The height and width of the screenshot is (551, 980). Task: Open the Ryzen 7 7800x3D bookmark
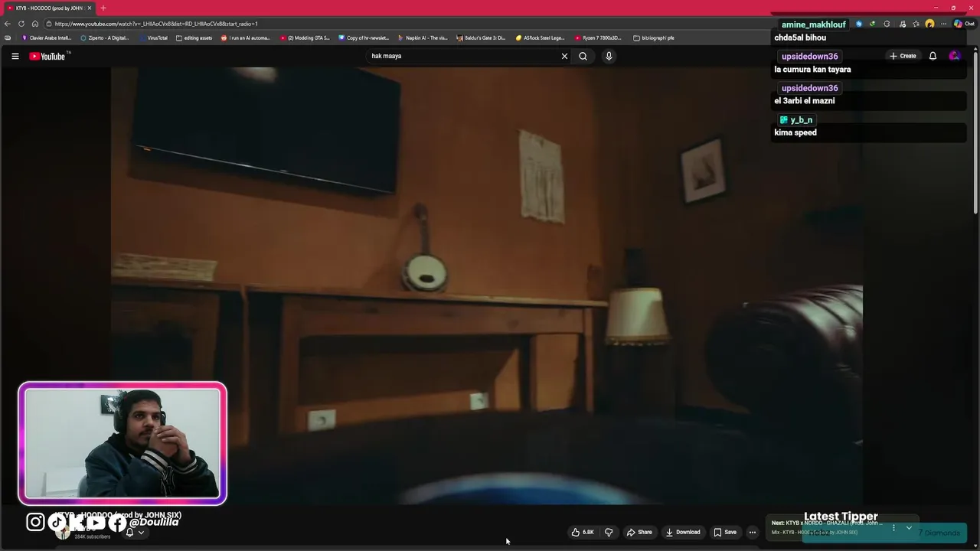(x=599, y=37)
